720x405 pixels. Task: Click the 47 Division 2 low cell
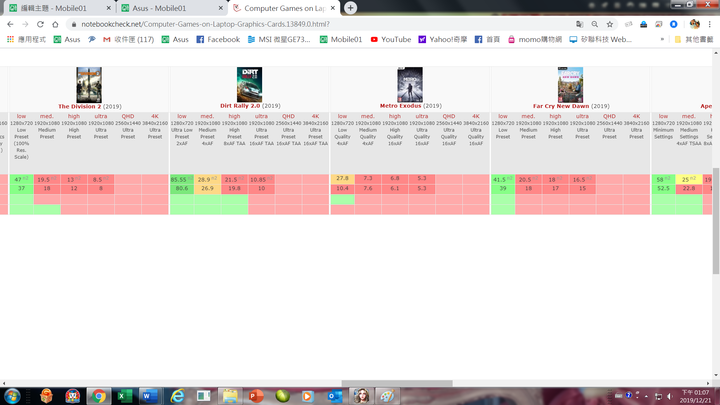[x=21, y=179]
